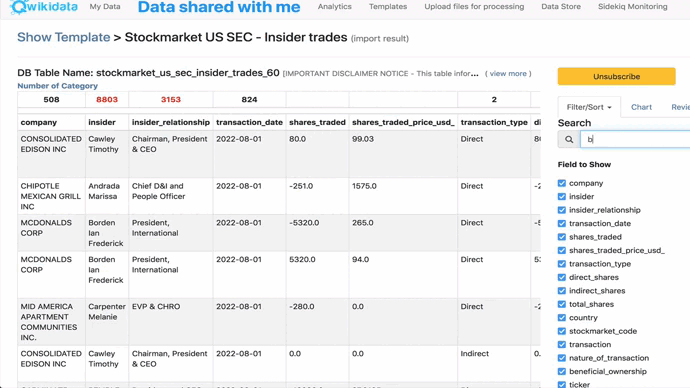Click the Number of Category label
Screen dimensions: 690x388
[58, 86]
